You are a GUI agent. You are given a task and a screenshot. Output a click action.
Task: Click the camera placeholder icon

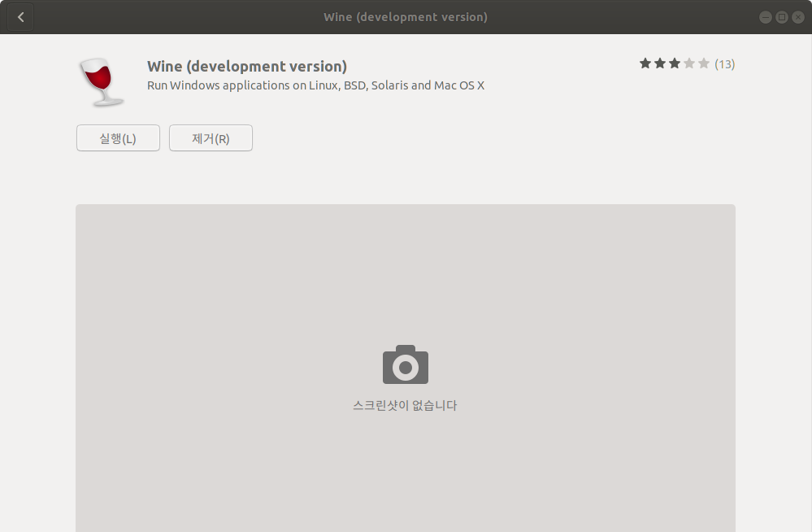[x=406, y=364]
